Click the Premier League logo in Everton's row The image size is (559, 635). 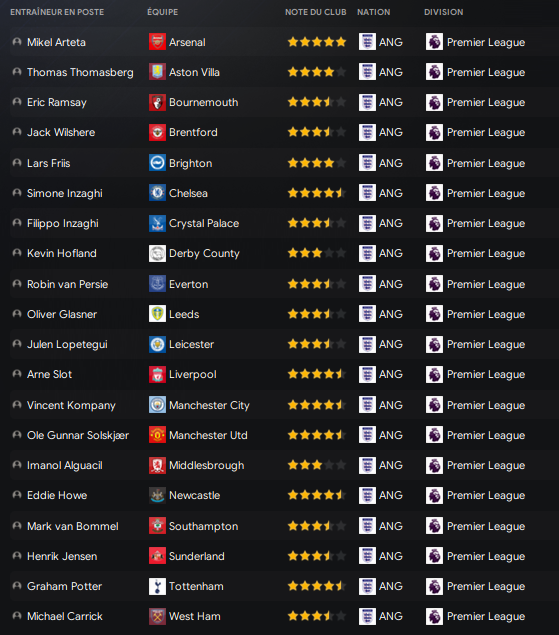tap(434, 284)
